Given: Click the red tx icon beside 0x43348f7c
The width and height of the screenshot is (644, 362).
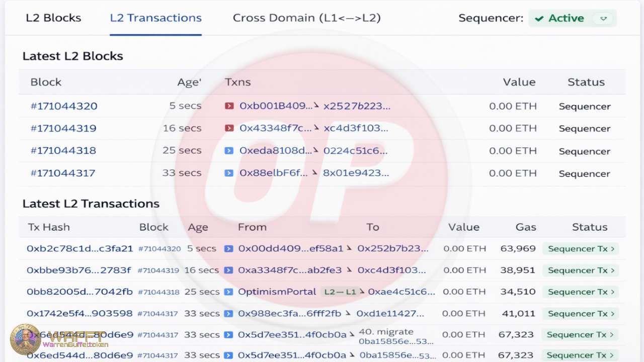Looking at the screenshot, I should pos(229,128).
